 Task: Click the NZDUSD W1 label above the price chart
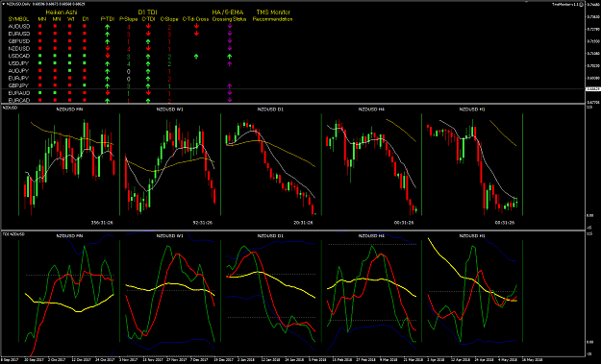pyautogui.click(x=170, y=109)
